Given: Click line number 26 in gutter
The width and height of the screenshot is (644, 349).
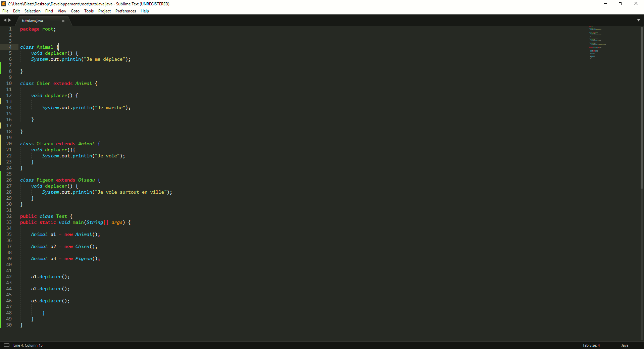Looking at the screenshot, I should point(9,180).
